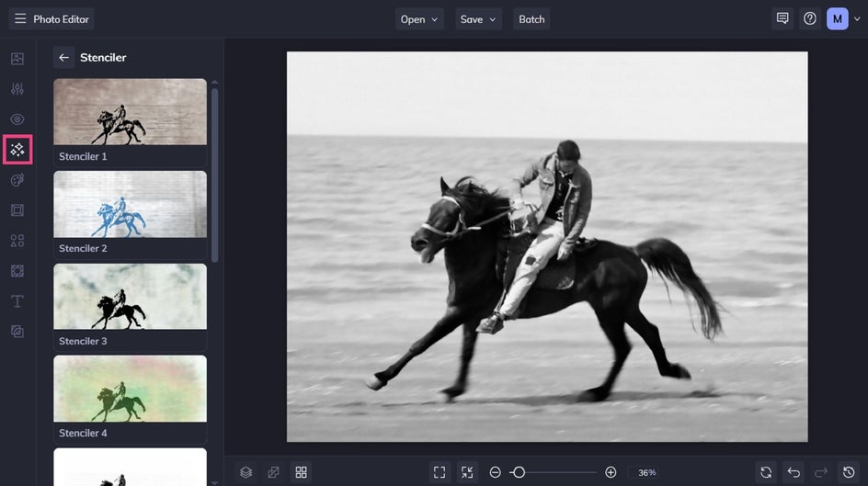This screenshot has width=868, height=486.
Task: Redo the last action
Action: point(821,472)
